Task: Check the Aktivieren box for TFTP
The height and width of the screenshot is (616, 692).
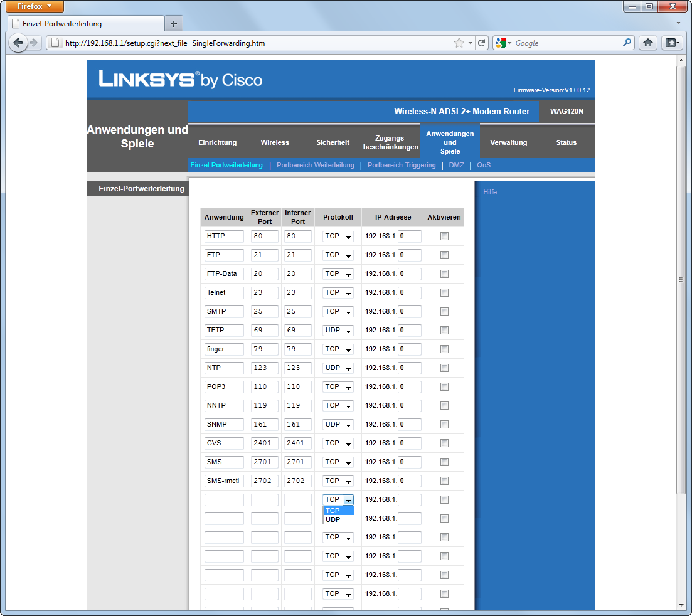Action: 444,330
